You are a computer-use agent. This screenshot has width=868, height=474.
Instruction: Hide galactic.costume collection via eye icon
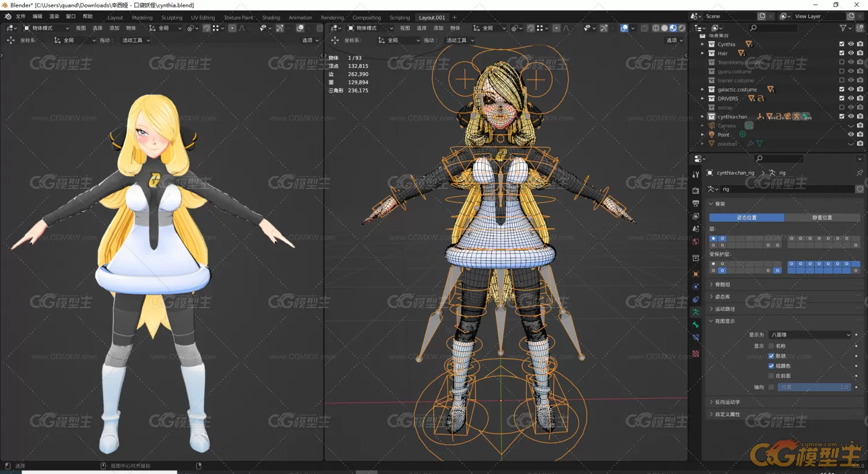pyautogui.click(x=851, y=89)
